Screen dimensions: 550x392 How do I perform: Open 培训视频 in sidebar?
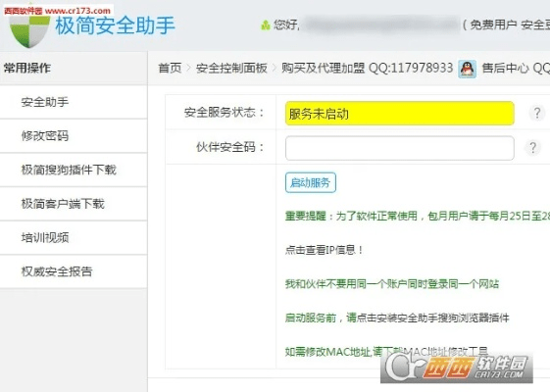[74, 238]
